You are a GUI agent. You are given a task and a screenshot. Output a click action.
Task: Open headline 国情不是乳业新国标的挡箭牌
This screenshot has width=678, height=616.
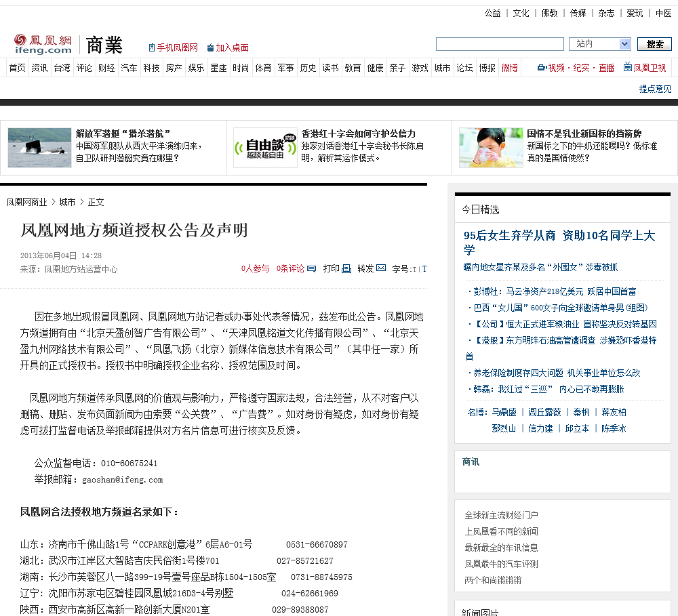(584, 134)
